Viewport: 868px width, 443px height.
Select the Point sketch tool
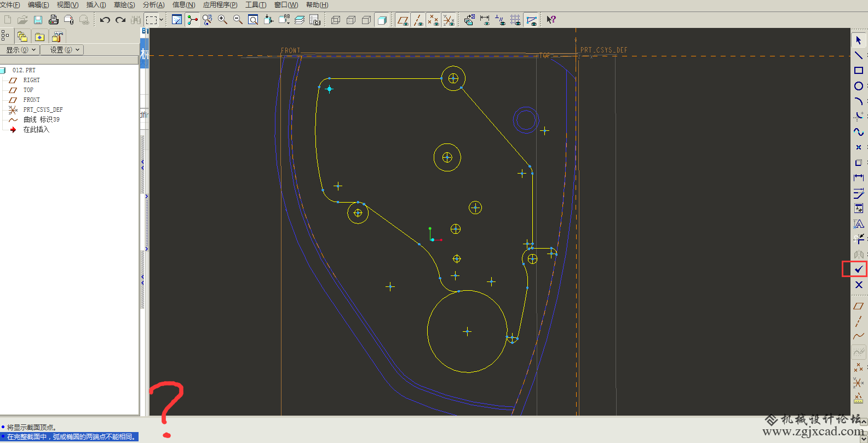tap(858, 147)
